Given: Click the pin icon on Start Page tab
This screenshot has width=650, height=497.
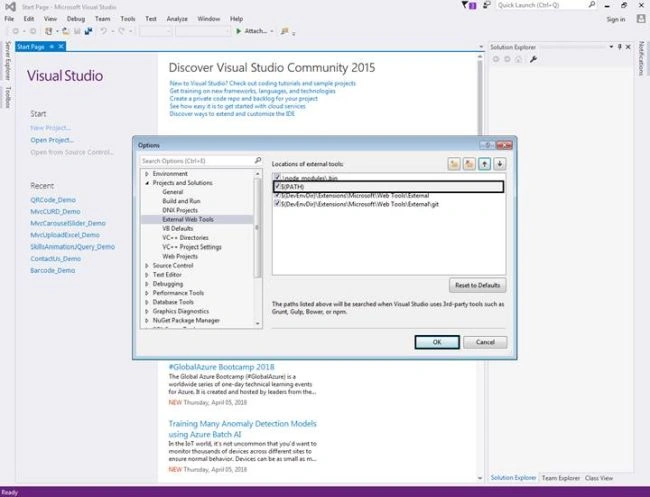Looking at the screenshot, I should pos(52,46).
